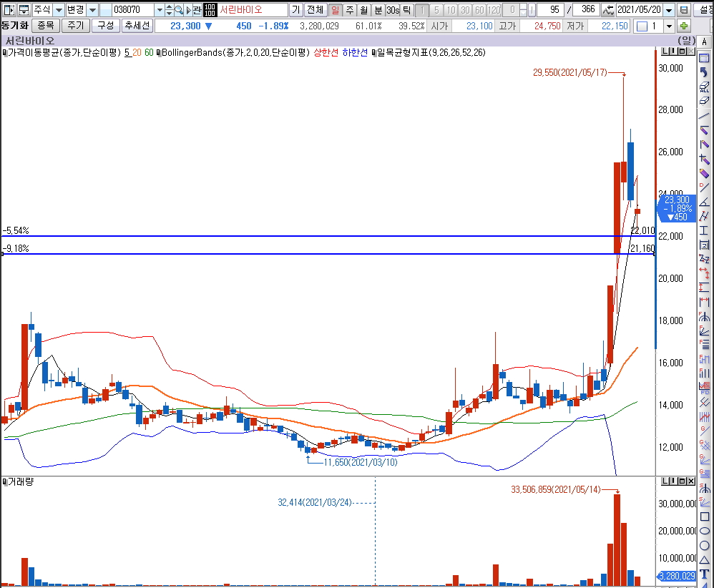Select the red two-way arrows measure tool

point(705,273)
